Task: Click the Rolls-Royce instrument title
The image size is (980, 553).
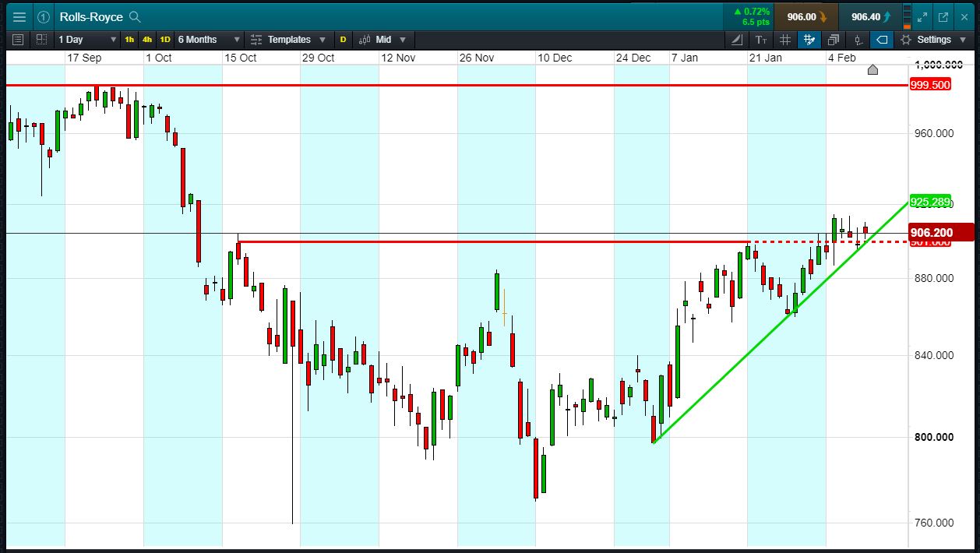Action: (91, 16)
